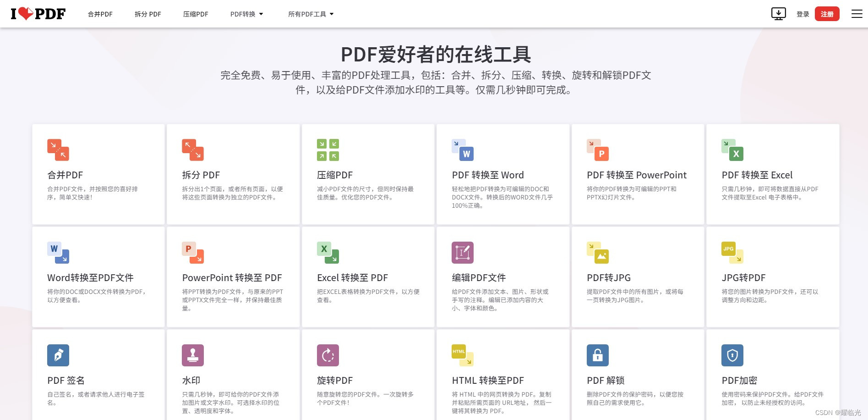
Task: Click description starting 提取PDF文件中的所有图片
Action: (635, 296)
